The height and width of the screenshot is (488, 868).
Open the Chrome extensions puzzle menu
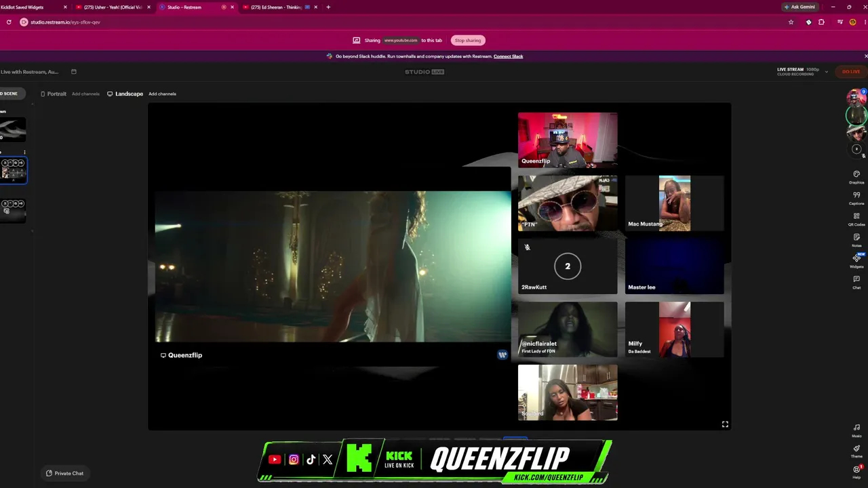[821, 22]
